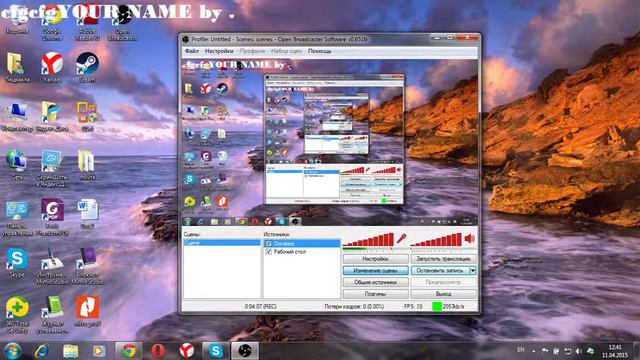Open the Yandex.Disk desktop shortcut
Image resolution: width=640 pixels, height=360 pixels.
pyautogui.click(x=52, y=117)
